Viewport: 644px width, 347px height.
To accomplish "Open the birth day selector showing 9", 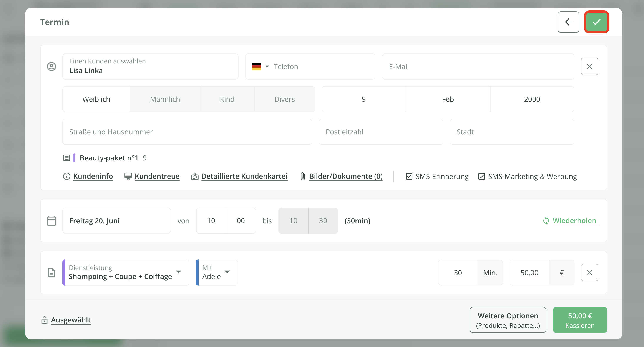I will point(364,99).
